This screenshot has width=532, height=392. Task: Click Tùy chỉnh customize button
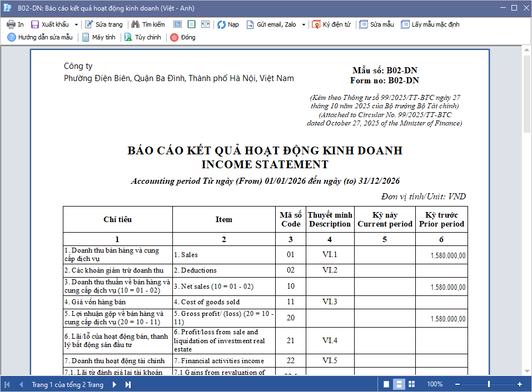click(x=143, y=37)
